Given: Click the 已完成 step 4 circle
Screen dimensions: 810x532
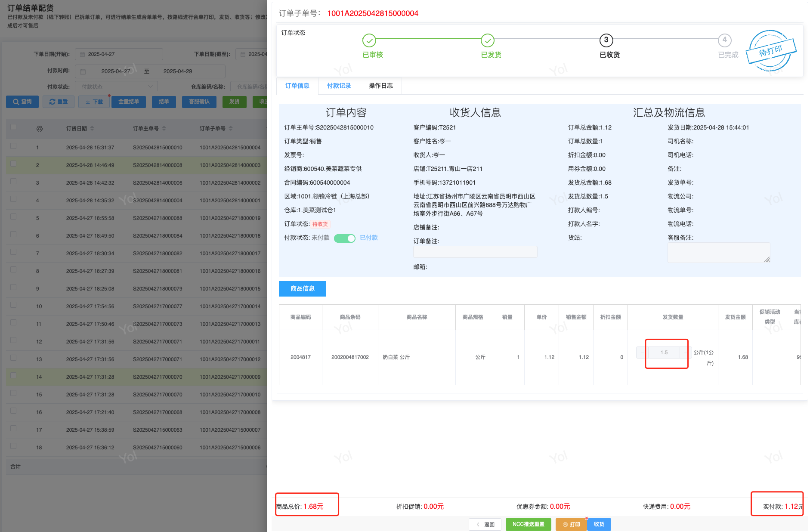Looking at the screenshot, I should click(724, 40).
